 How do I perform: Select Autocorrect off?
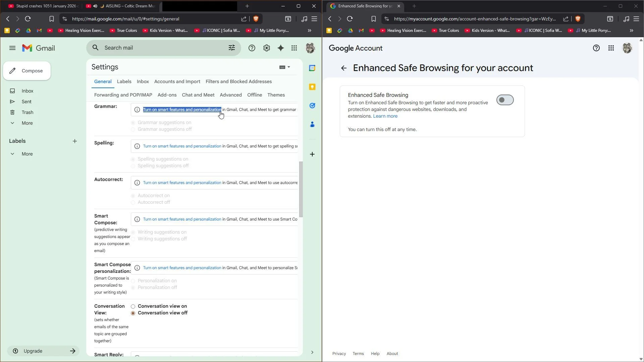tap(133, 202)
